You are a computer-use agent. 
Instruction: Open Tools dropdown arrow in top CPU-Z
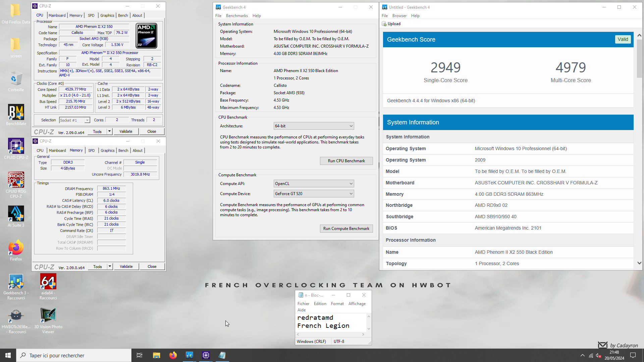109,131
